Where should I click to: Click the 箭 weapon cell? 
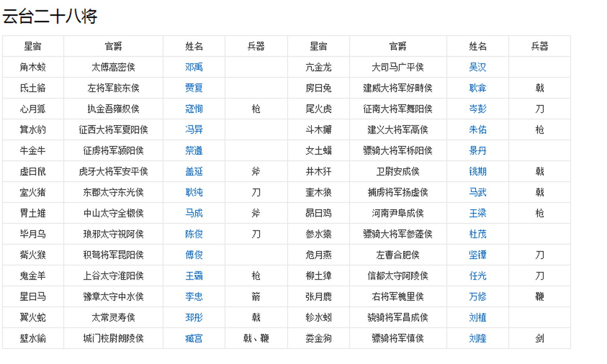tap(256, 297)
